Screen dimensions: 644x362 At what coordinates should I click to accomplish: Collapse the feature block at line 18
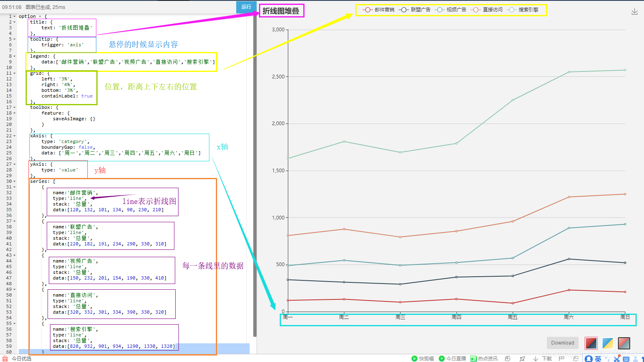pos(15,113)
